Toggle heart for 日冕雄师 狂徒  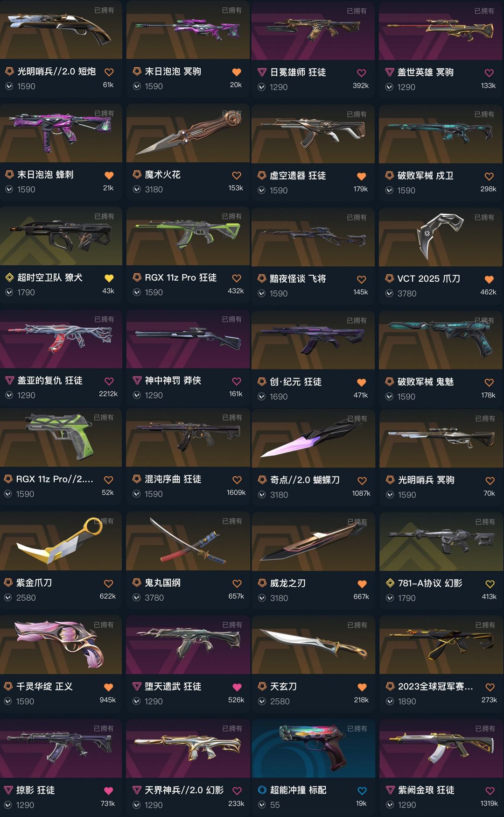pos(361,73)
